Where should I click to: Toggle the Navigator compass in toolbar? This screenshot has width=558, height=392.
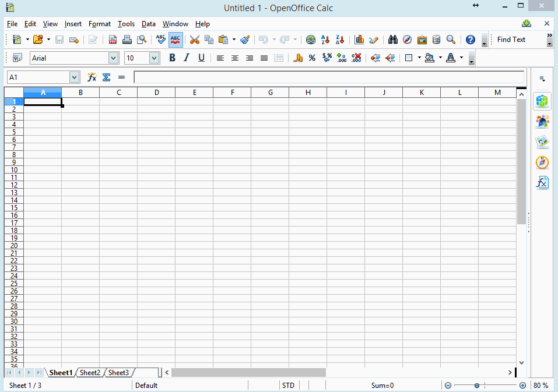click(408, 40)
